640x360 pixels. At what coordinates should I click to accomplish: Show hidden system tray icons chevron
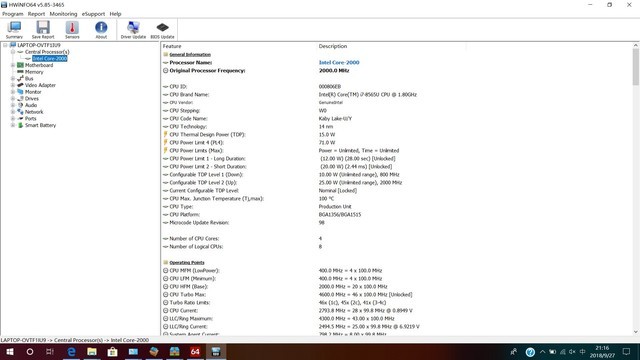click(x=542, y=352)
